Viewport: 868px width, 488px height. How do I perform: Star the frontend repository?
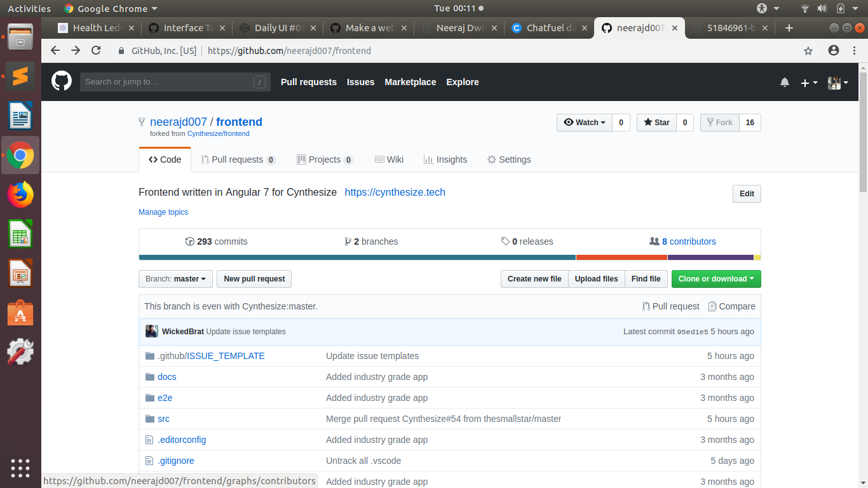click(656, 122)
